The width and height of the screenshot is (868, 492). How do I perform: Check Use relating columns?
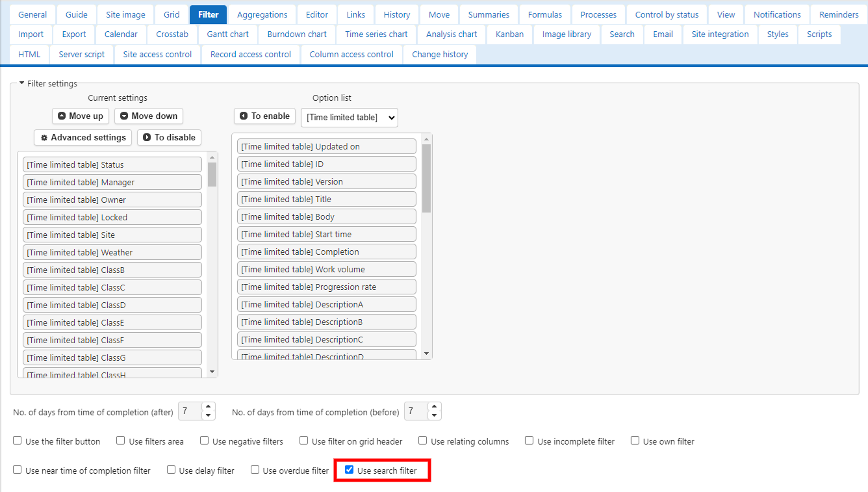click(422, 441)
